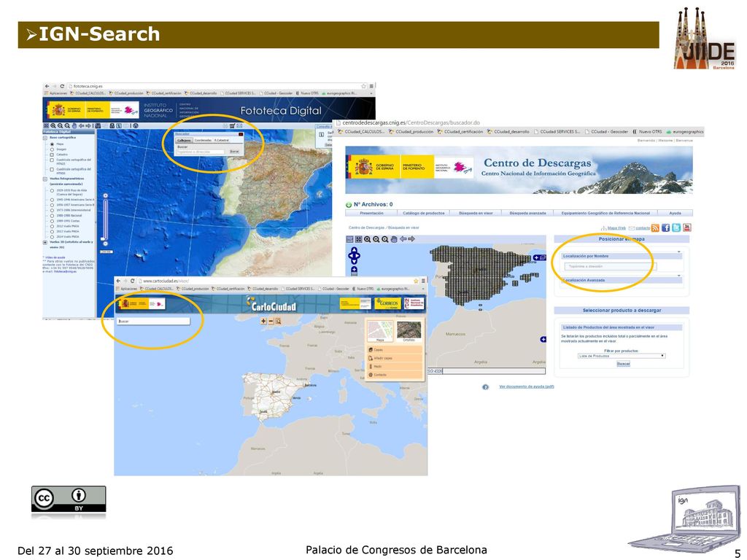The width and height of the screenshot is (747, 560).
Task: Expand Vuelos 3D tree in Fototeca
Action: 45,242
